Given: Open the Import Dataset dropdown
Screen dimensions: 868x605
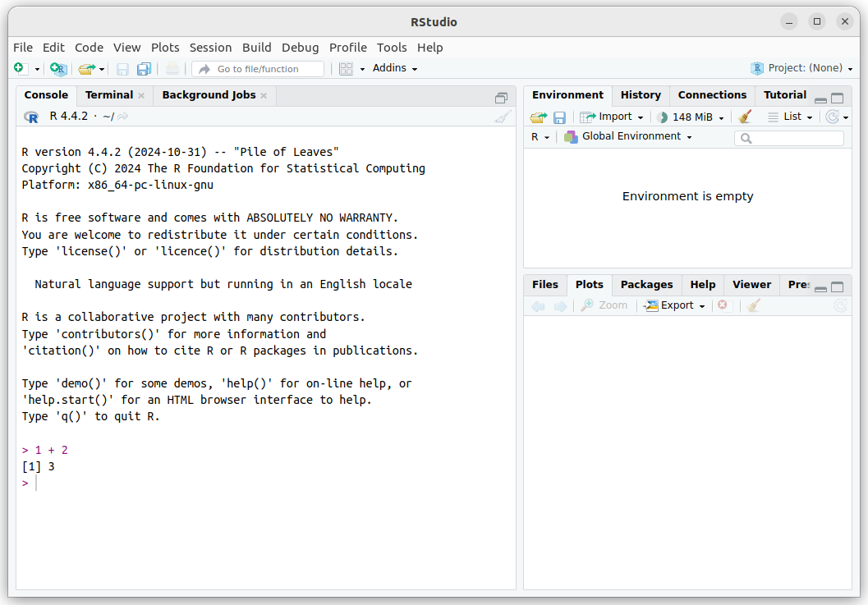Looking at the screenshot, I should click(x=612, y=117).
